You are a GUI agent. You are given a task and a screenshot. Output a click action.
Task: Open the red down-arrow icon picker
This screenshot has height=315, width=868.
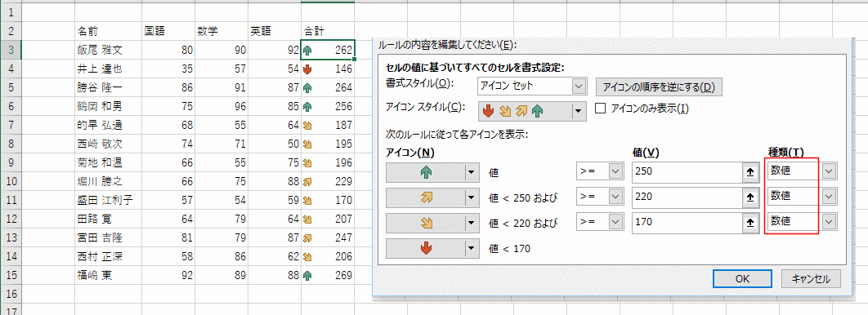coord(471,249)
